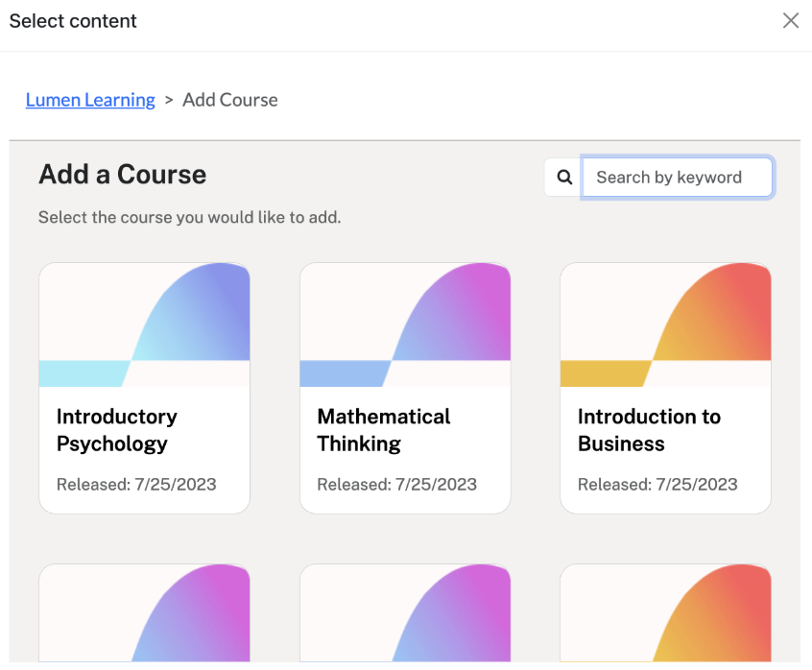This screenshot has width=812, height=670.
Task: Select the course card below Introduction to Business
Action: point(665,614)
